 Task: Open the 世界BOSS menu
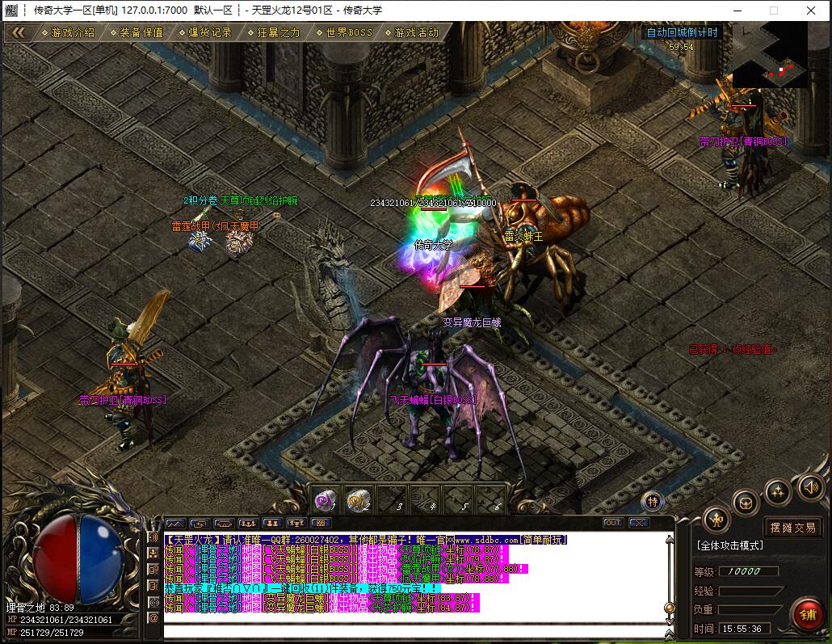344,32
